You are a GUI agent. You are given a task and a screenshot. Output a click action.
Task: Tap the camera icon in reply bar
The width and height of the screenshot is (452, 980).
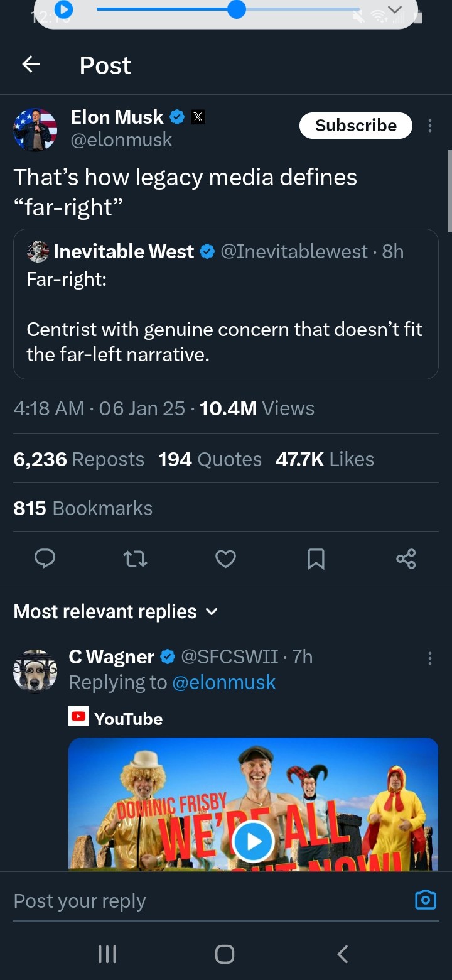[x=426, y=900]
